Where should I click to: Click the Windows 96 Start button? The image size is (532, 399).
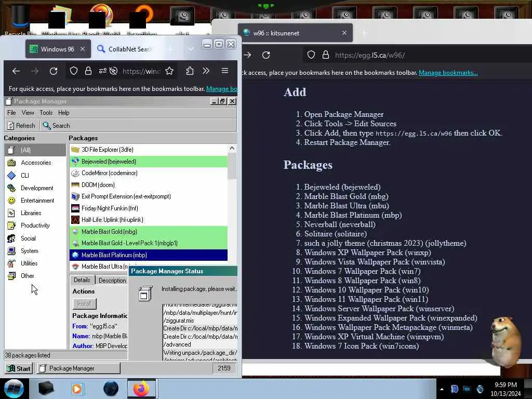(x=19, y=368)
